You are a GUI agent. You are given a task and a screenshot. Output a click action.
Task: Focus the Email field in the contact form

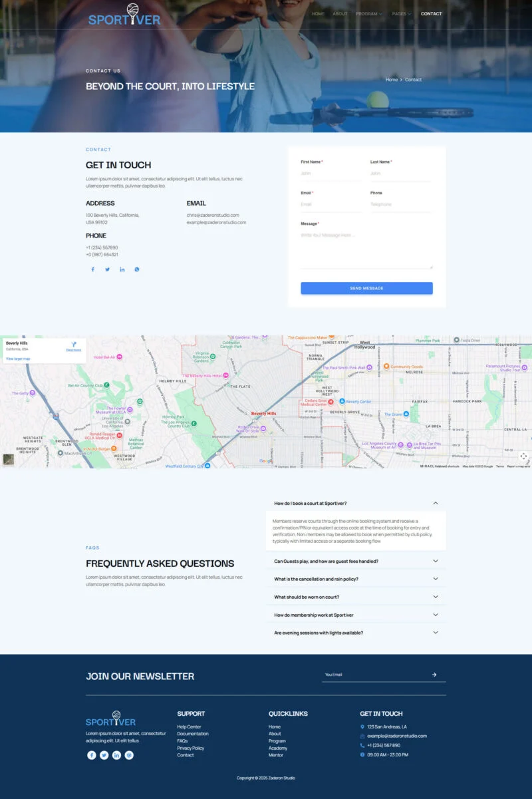click(331, 205)
